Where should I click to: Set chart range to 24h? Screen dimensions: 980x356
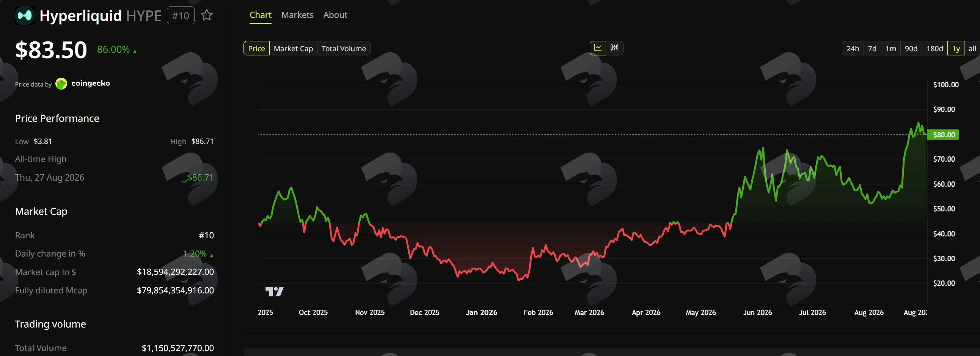tap(853, 48)
